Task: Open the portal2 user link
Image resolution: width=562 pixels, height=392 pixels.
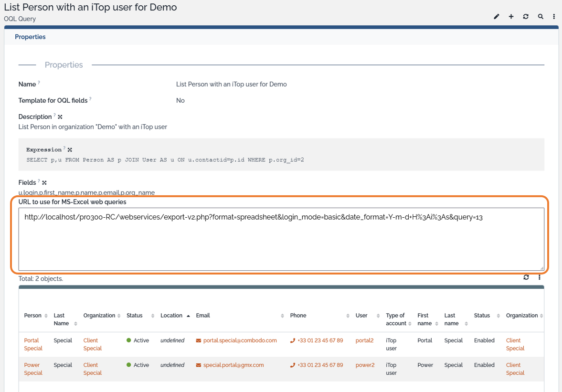Action: click(364, 340)
